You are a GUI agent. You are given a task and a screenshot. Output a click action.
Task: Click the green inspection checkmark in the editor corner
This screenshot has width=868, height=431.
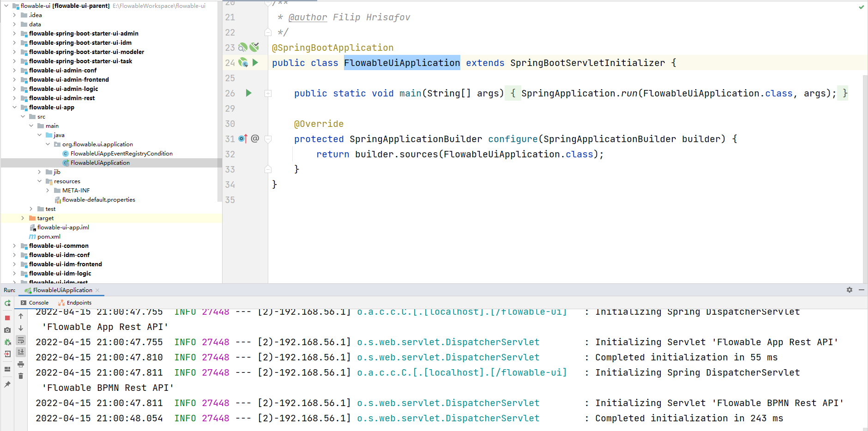862,7
